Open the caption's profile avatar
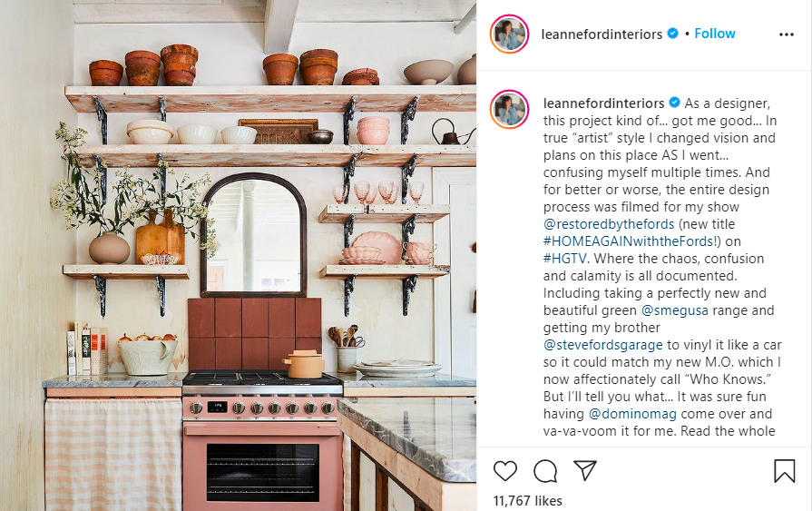The width and height of the screenshot is (812, 511). (509, 109)
